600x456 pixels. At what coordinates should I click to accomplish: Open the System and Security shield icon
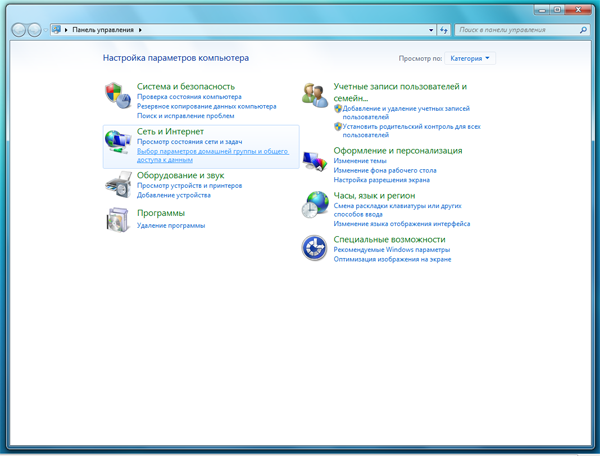click(118, 96)
